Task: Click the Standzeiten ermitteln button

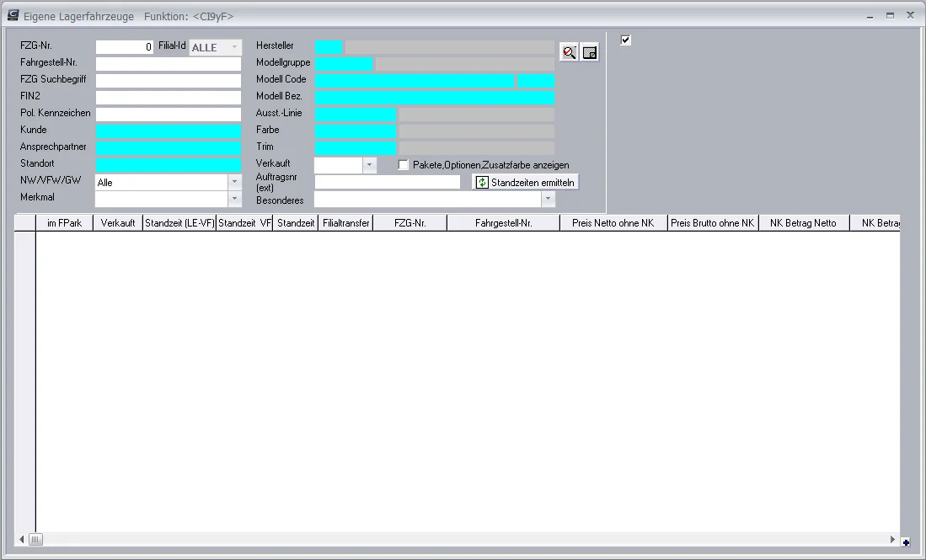Action: pos(526,183)
